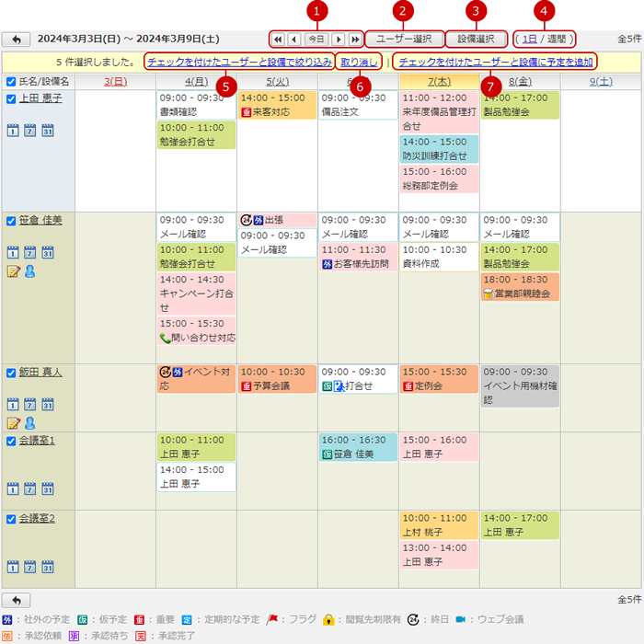The width and height of the screenshot is (644, 644).
Task: Click the memo pencil icon under 笹倉 佳美
Action: pos(13,270)
